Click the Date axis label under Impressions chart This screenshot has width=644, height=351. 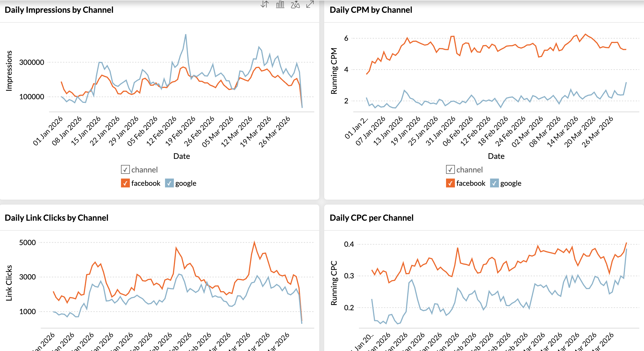click(182, 156)
